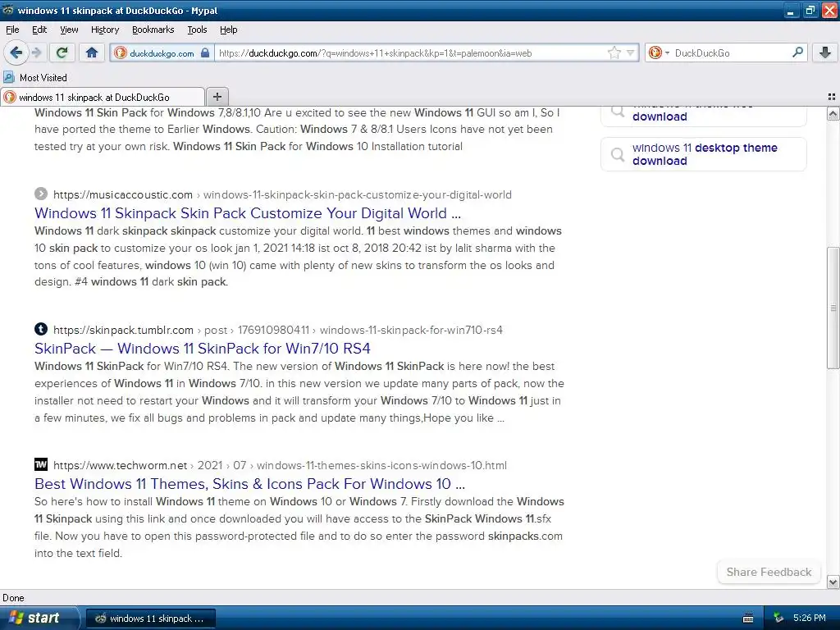Click the 'Done' status bar text

tap(13, 598)
